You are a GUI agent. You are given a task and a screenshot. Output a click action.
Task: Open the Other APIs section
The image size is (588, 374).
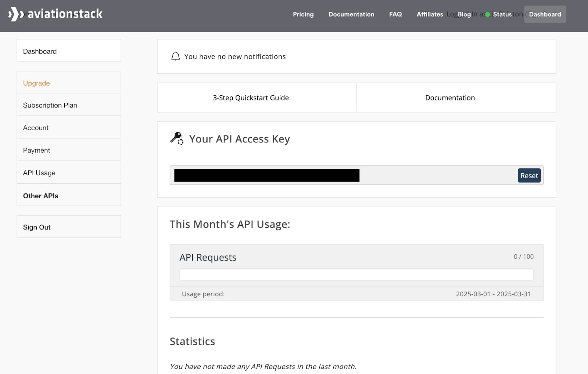[x=40, y=196]
